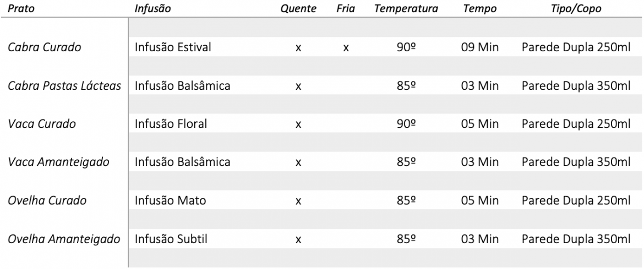Select the 09 Min time cell
This screenshot has height=269, width=644.
[480, 47]
